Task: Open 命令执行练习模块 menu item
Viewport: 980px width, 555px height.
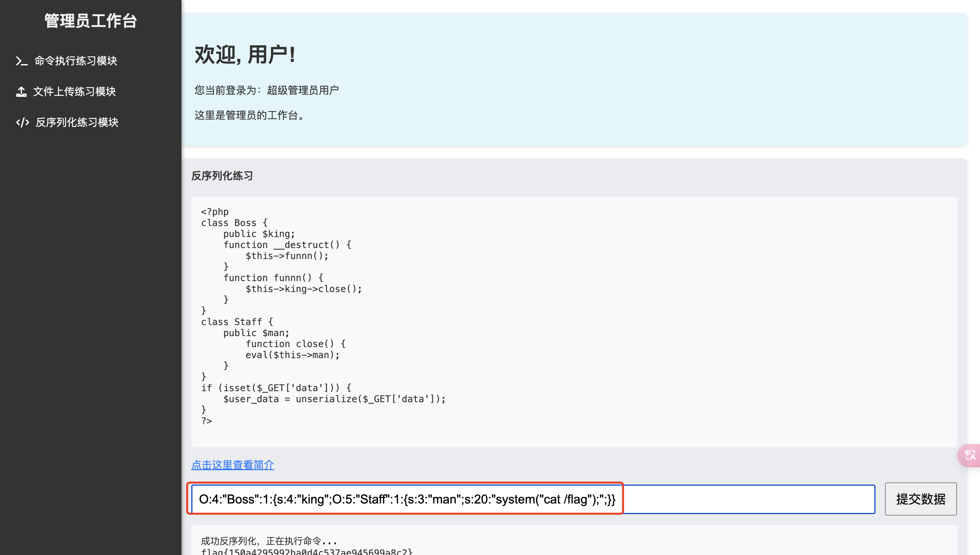Action: (76, 61)
